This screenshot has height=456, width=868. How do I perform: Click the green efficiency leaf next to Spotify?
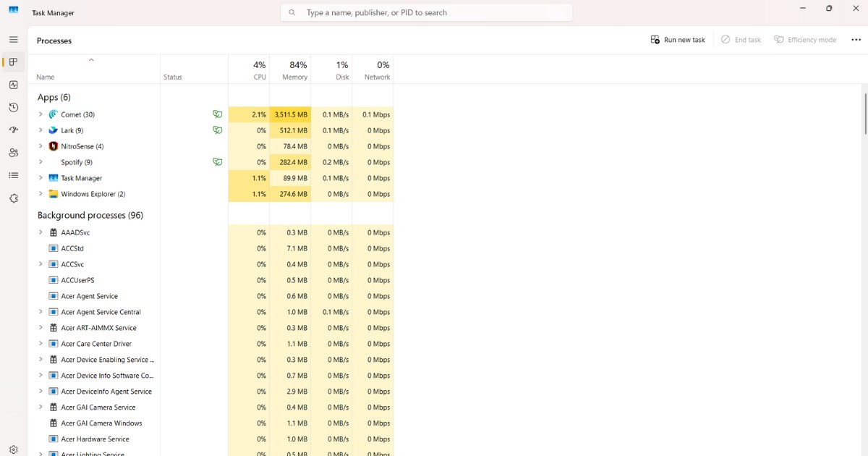coord(218,162)
